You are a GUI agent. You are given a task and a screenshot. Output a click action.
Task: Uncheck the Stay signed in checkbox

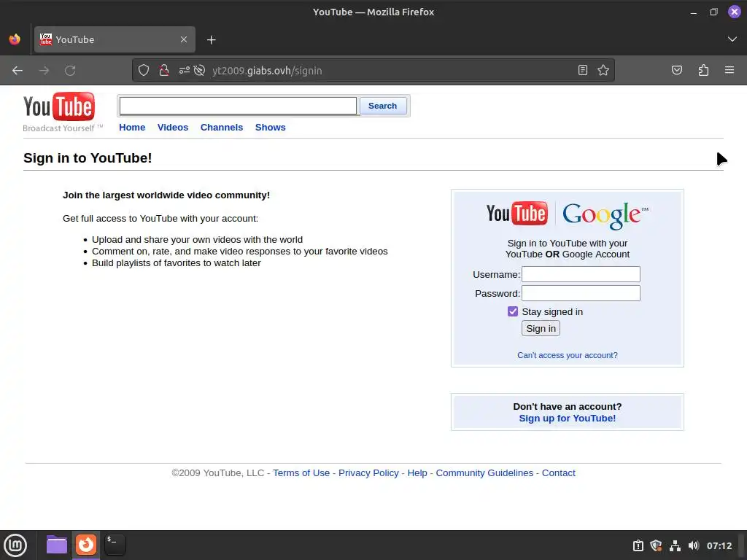[x=513, y=311]
